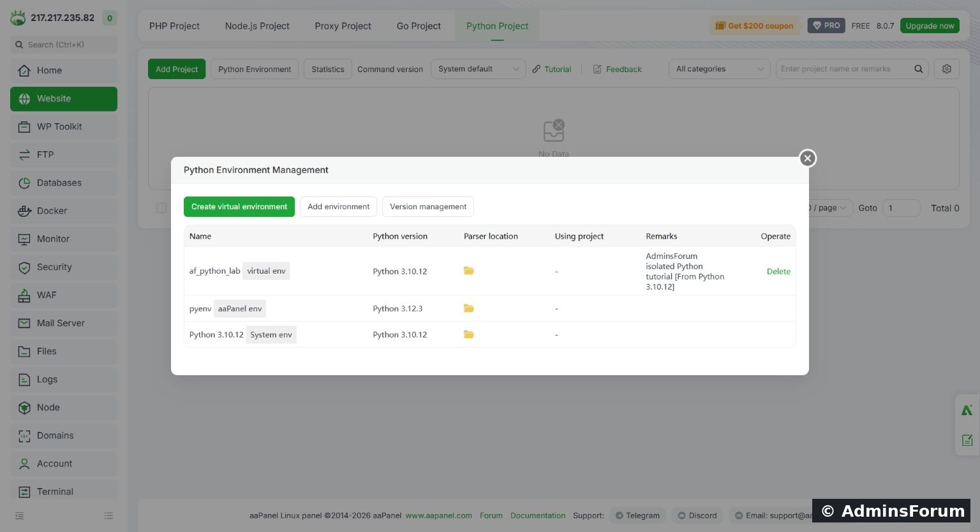This screenshot has width=980, height=532.
Task: Expand the System default command version dropdown
Action: click(x=478, y=69)
